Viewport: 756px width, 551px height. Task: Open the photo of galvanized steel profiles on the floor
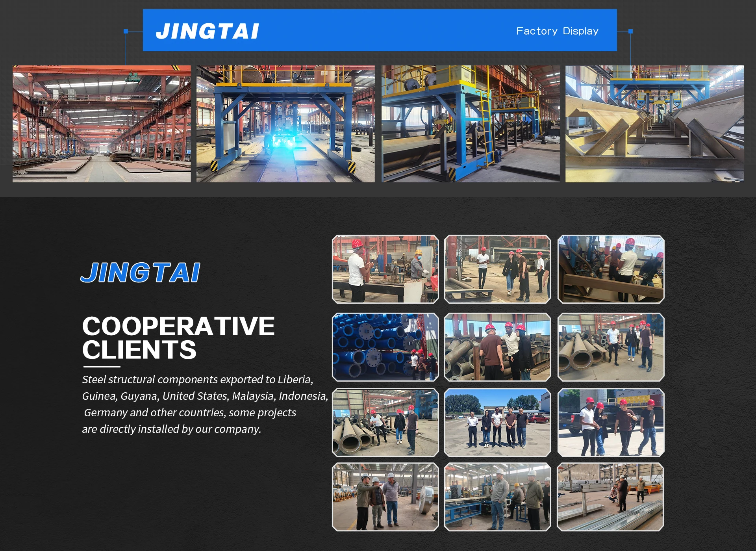pyautogui.click(x=611, y=497)
